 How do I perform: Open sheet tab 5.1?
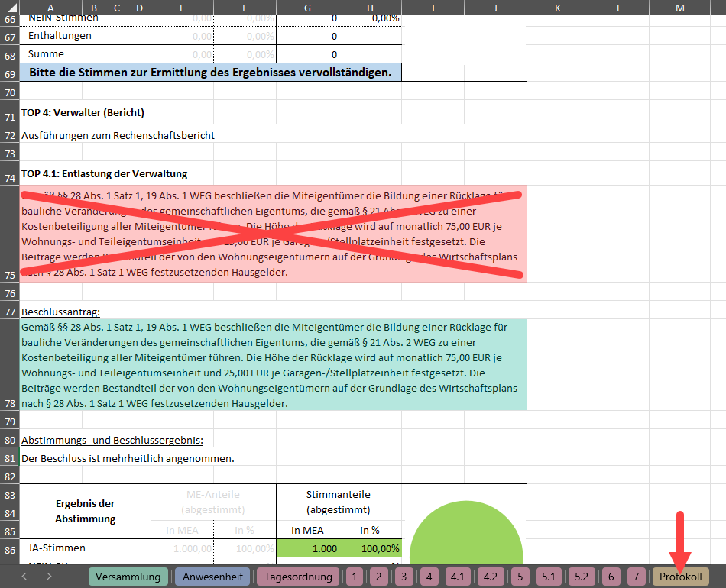pyautogui.click(x=548, y=577)
